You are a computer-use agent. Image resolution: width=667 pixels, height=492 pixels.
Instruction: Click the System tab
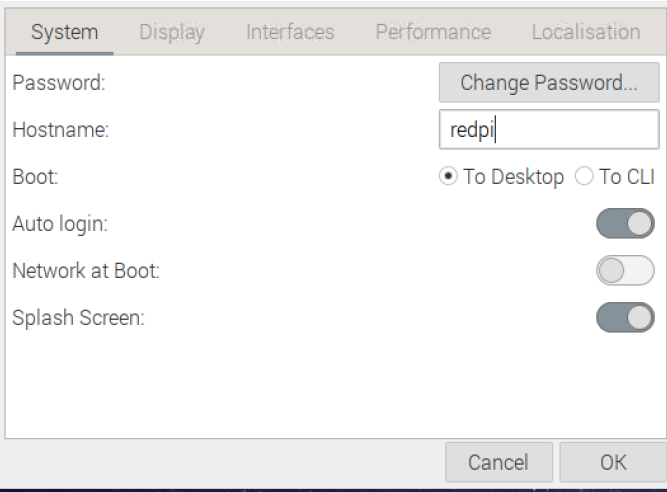(x=64, y=32)
